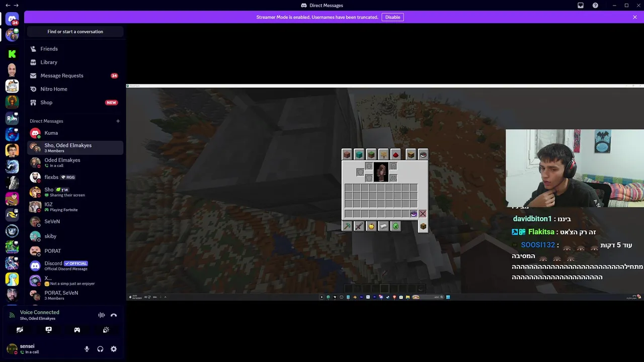Image resolution: width=644 pixels, height=362 pixels.
Task: Click the Direct Messages header label
Action: tap(46, 121)
